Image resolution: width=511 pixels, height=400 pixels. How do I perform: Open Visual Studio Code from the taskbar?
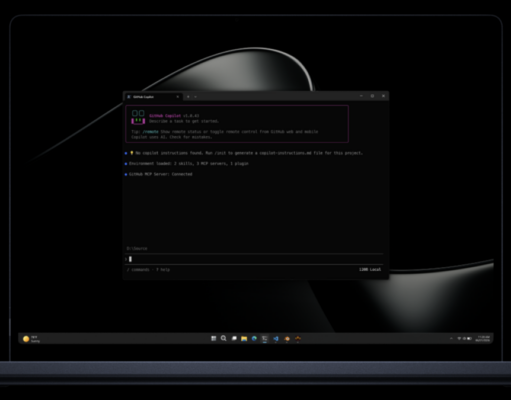coord(276,339)
